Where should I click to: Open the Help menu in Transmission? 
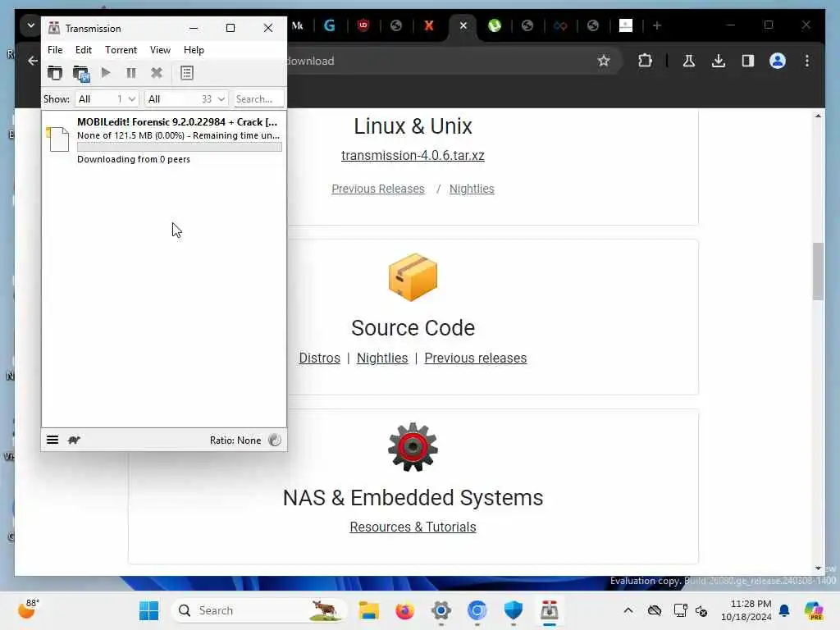point(194,50)
